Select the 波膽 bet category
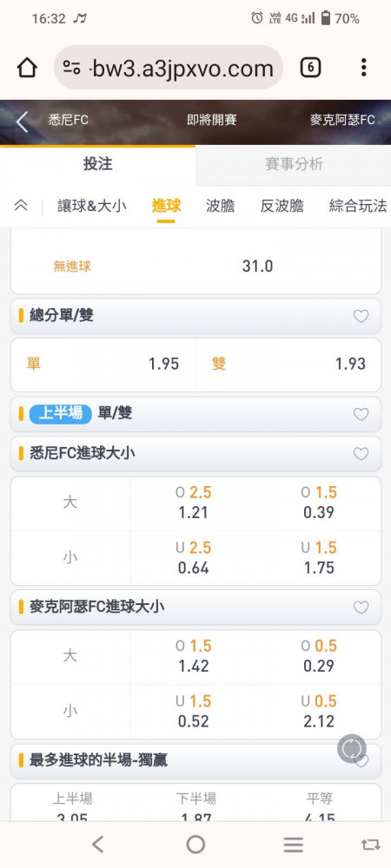The height and width of the screenshot is (868, 391). [x=221, y=206]
